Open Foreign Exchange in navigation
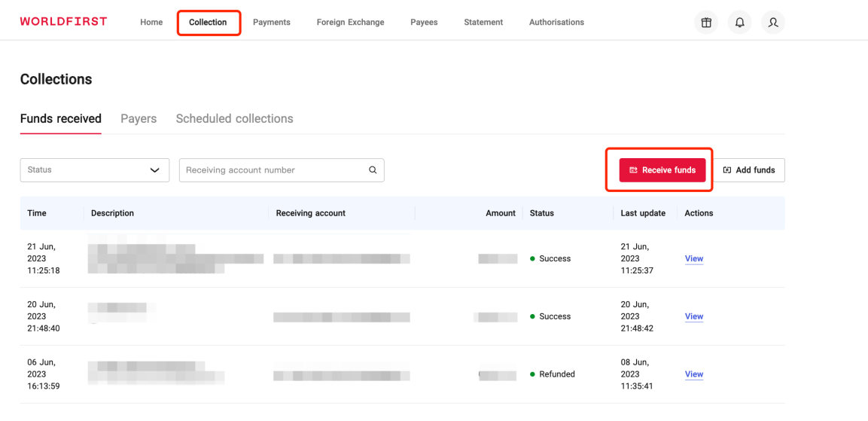The width and height of the screenshot is (868, 421). [x=350, y=23]
